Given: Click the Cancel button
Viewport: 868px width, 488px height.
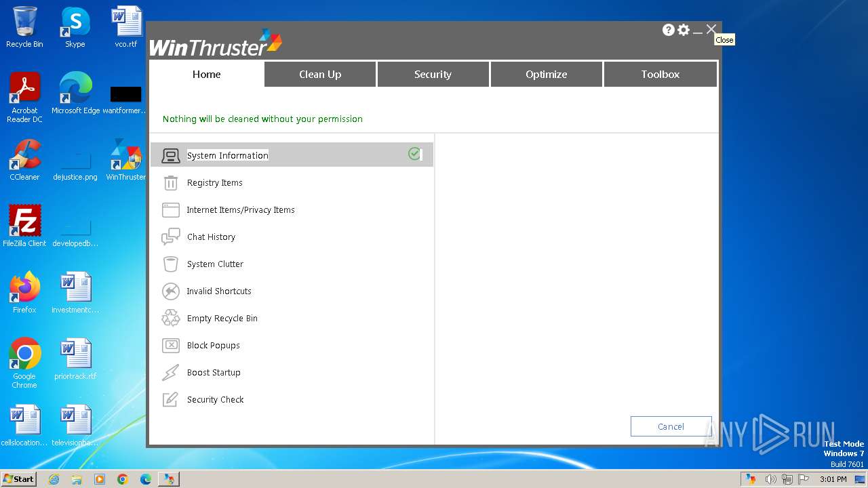Looking at the screenshot, I should 671,426.
